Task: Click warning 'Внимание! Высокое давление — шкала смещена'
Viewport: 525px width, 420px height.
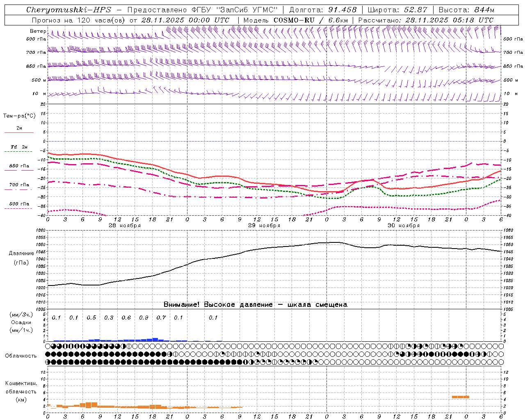Action: pyautogui.click(x=255, y=305)
